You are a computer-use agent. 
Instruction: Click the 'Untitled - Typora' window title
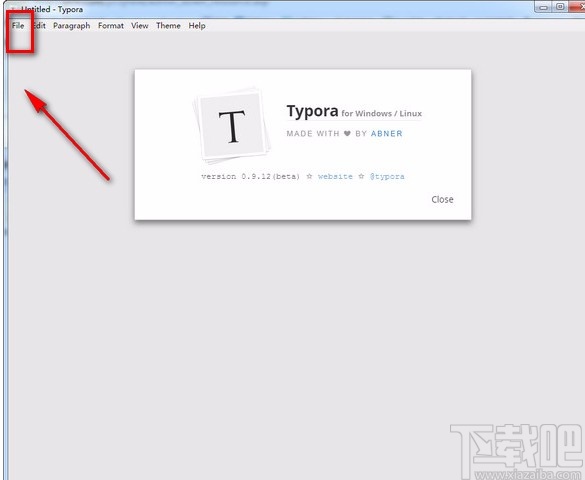(x=52, y=9)
